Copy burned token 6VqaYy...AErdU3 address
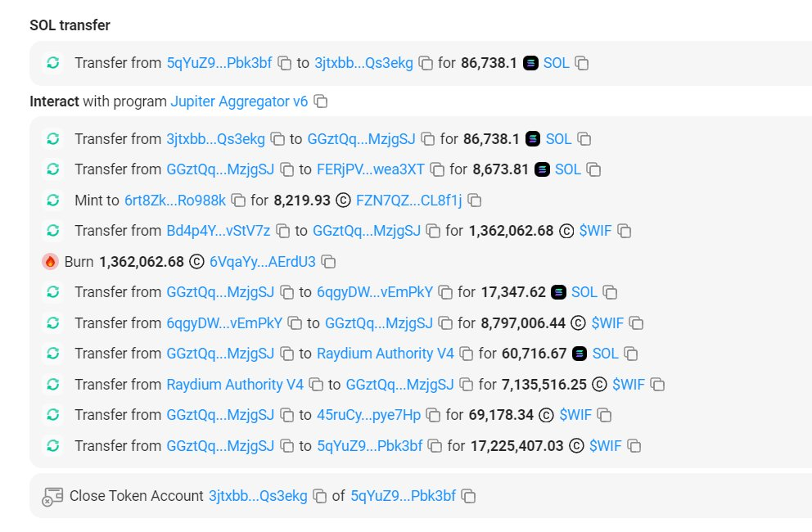This screenshot has height=532, width=812. 328,262
